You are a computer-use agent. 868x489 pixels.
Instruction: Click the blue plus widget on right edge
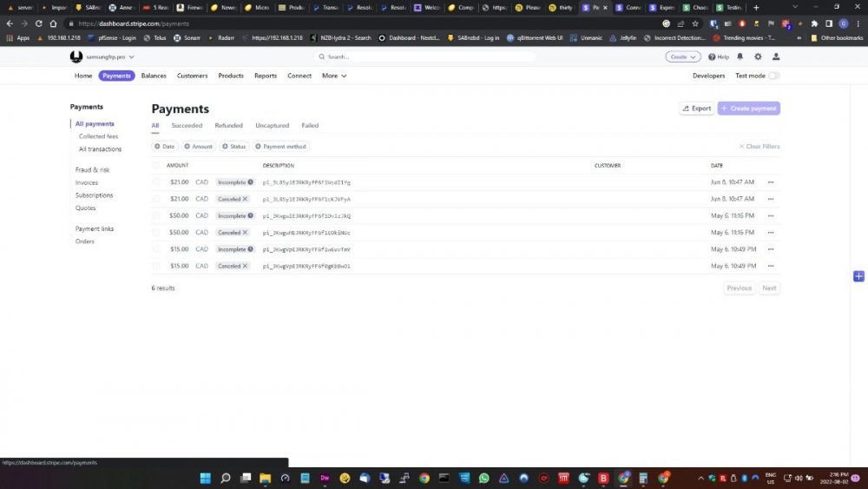pyautogui.click(x=858, y=276)
